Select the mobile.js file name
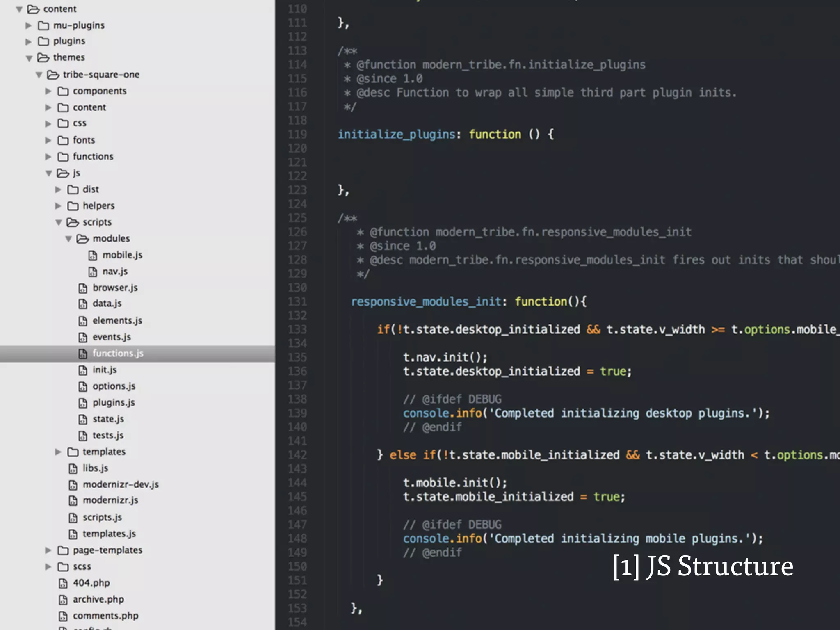 pos(122,255)
